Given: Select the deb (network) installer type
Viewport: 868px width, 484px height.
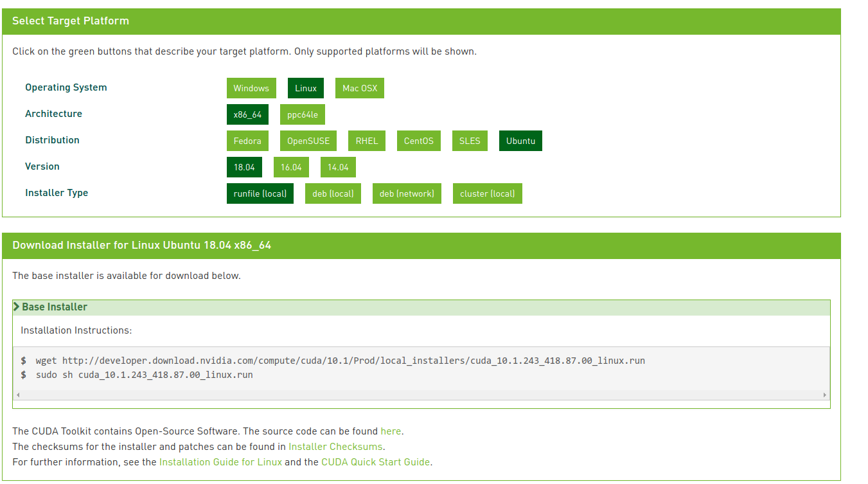Looking at the screenshot, I should click(407, 193).
